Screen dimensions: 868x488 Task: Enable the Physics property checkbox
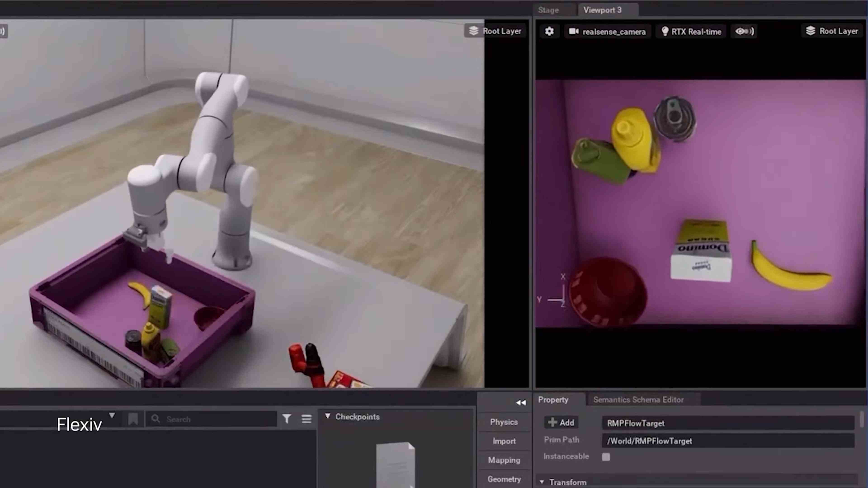point(504,422)
